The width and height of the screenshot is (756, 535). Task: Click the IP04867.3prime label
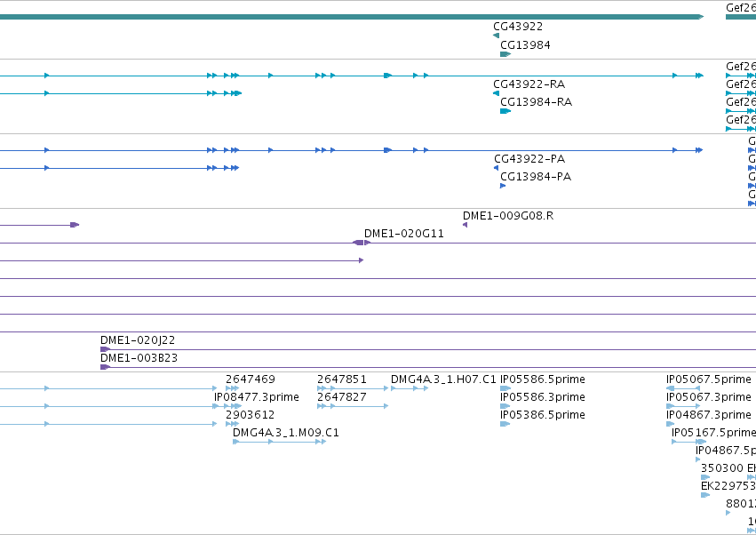point(709,415)
